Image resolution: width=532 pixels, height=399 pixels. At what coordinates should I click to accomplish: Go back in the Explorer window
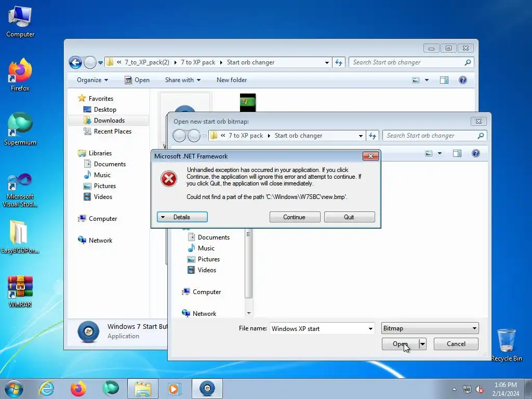pyautogui.click(x=75, y=62)
